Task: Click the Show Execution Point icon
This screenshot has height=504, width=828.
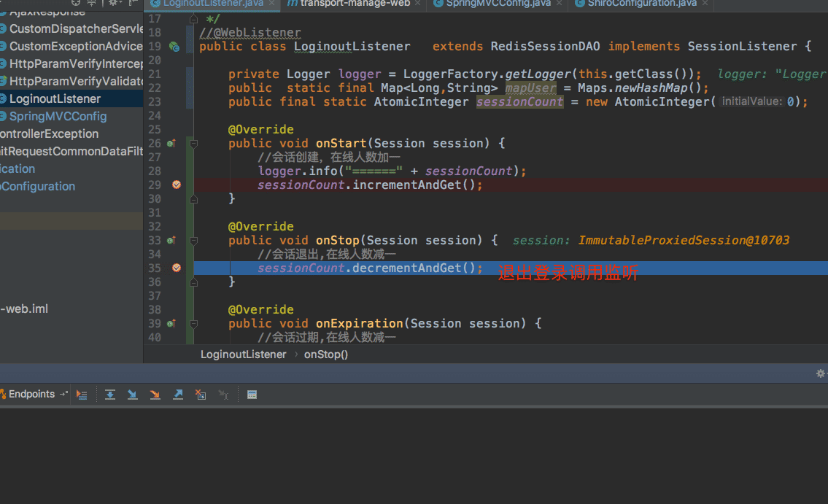Action: point(82,395)
